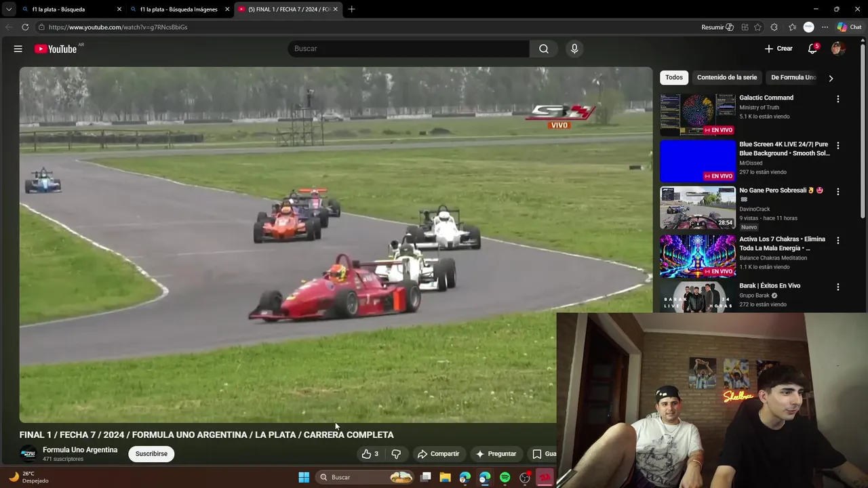Open the Formula Uno Argentina channel link
868x488 pixels.
tap(80, 450)
